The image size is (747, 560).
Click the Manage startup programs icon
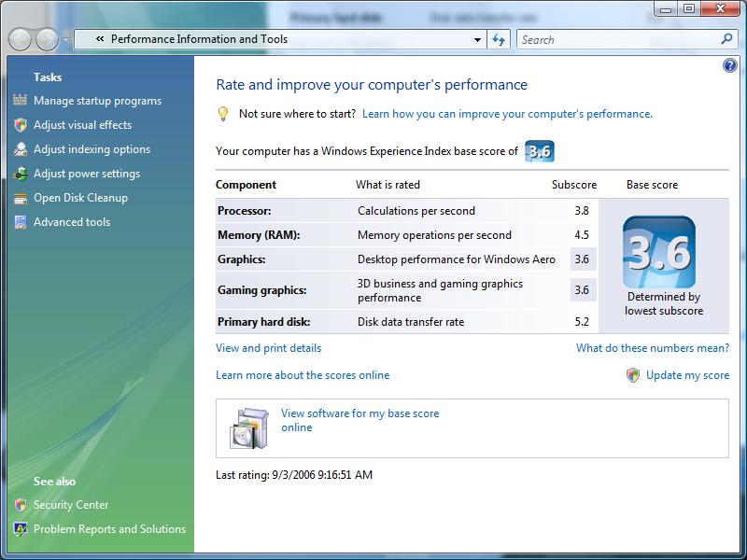(20, 101)
